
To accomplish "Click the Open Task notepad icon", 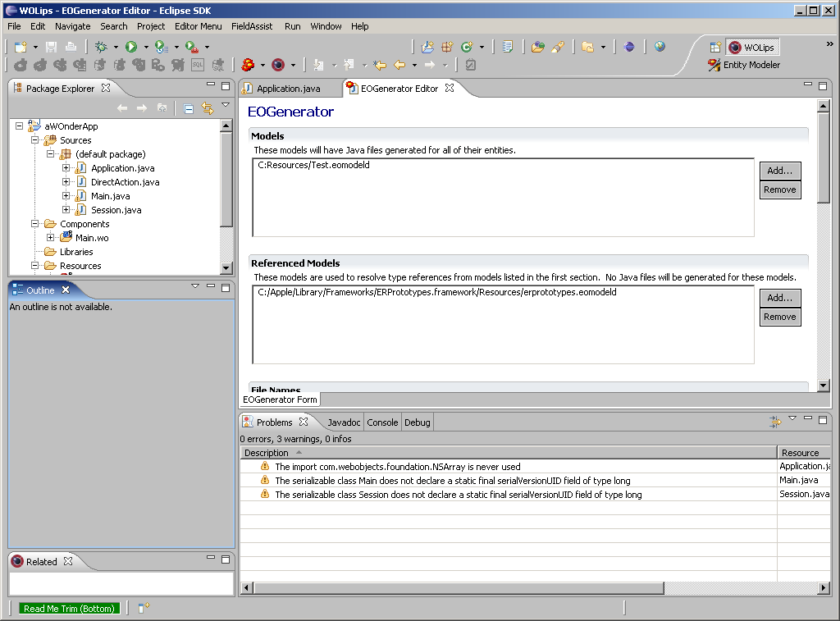I will pos(508,47).
